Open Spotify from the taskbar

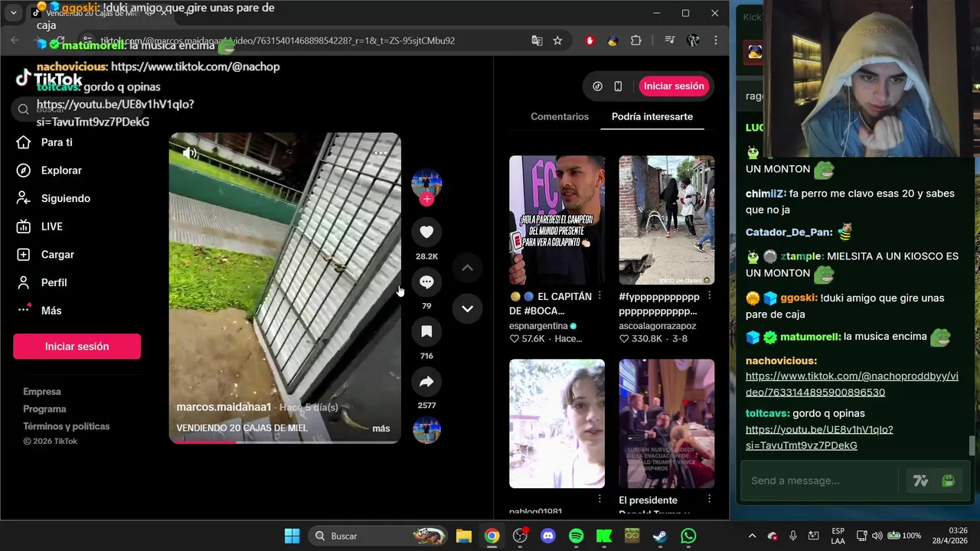tap(576, 536)
